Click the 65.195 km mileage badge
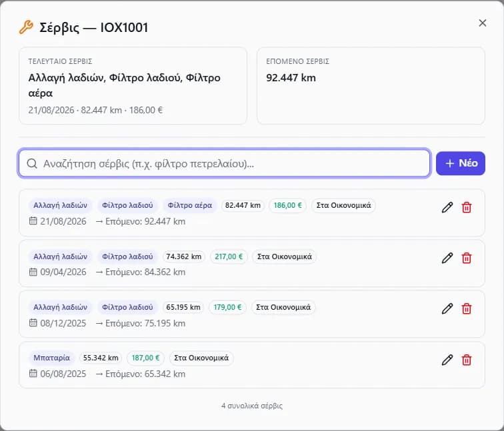 (x=183, y=307)
